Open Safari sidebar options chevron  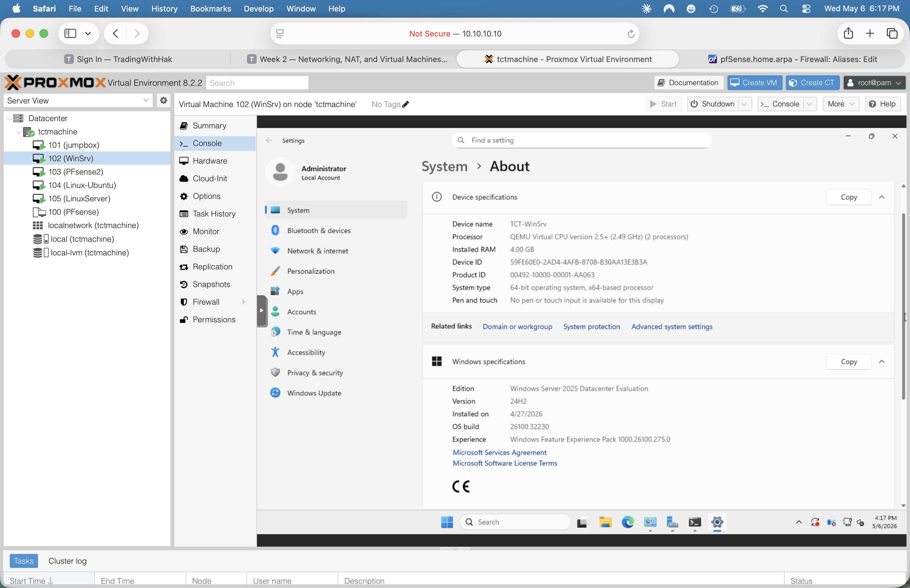point(88,34)
